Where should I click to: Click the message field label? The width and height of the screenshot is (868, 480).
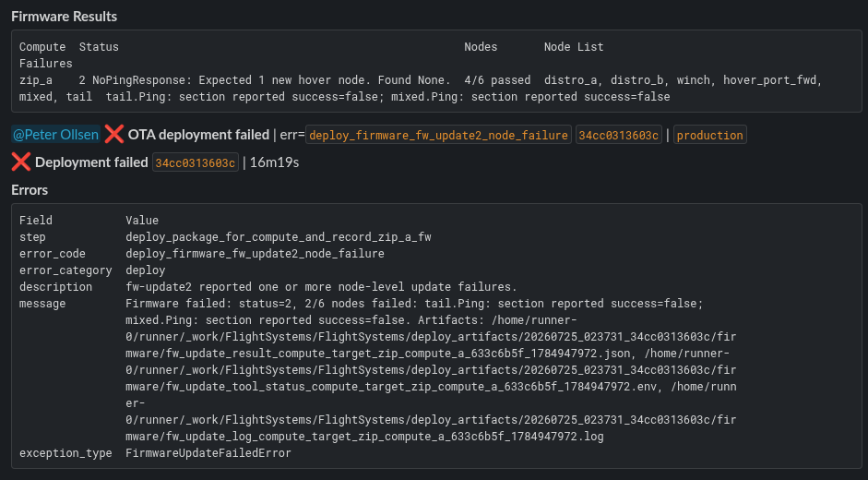tap(42, 304)
